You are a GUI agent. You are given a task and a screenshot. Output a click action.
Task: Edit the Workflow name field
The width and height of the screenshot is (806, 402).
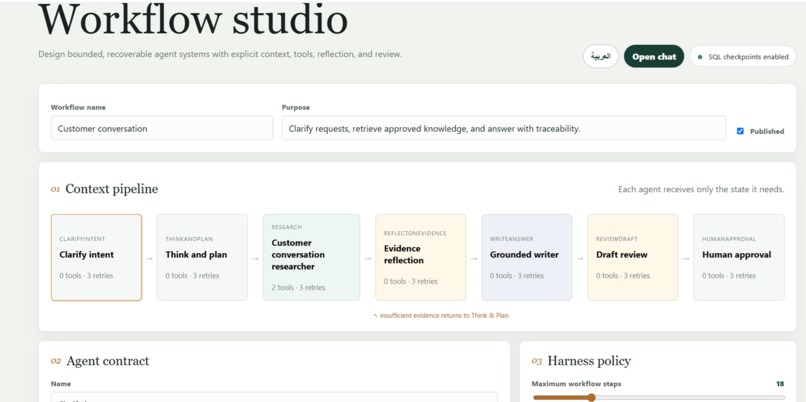(161, 128)
